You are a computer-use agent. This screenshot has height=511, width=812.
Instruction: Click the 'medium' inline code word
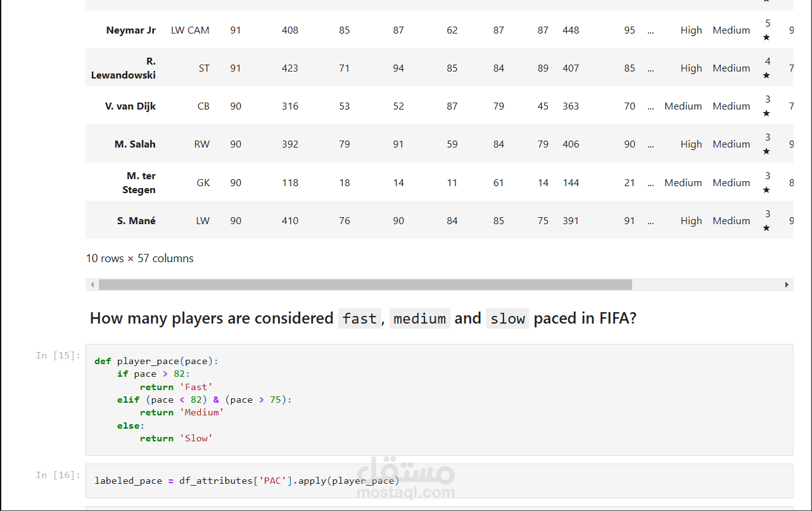pos(419,319)
